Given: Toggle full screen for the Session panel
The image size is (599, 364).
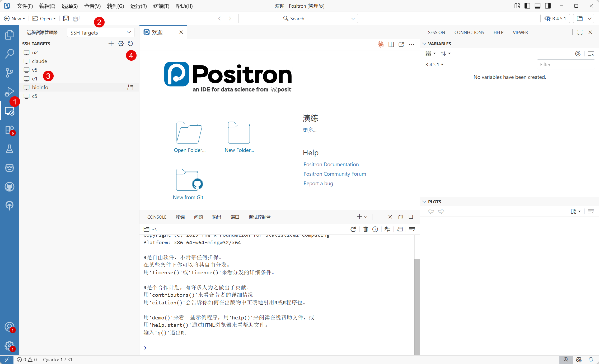Looking at the screenshot, I should click(580, 32).
